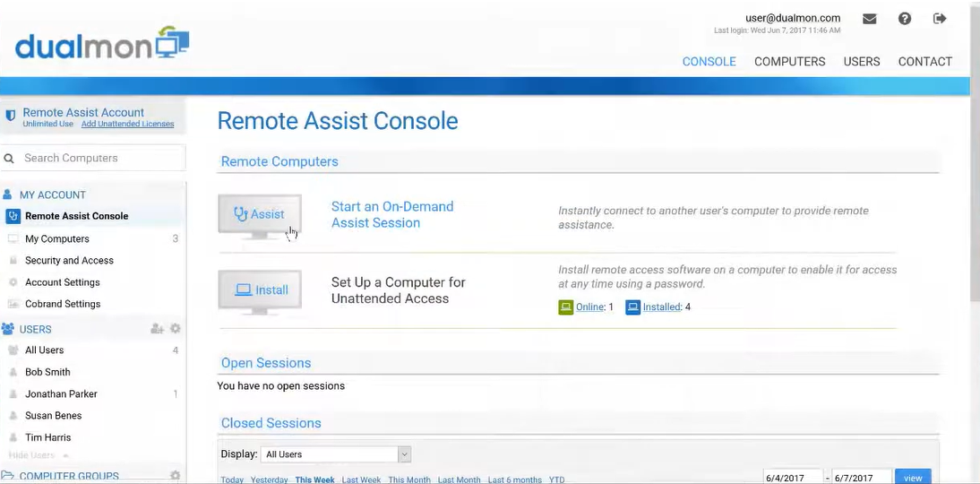Click the Computer Groups folder icon
980x484 pixels.
[7, 476]
